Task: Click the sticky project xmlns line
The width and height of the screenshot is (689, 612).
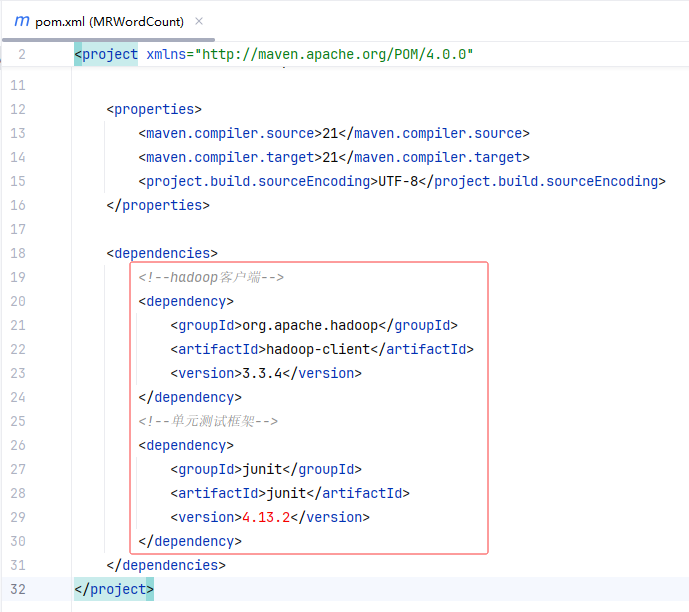Action: tap(273, 54)
